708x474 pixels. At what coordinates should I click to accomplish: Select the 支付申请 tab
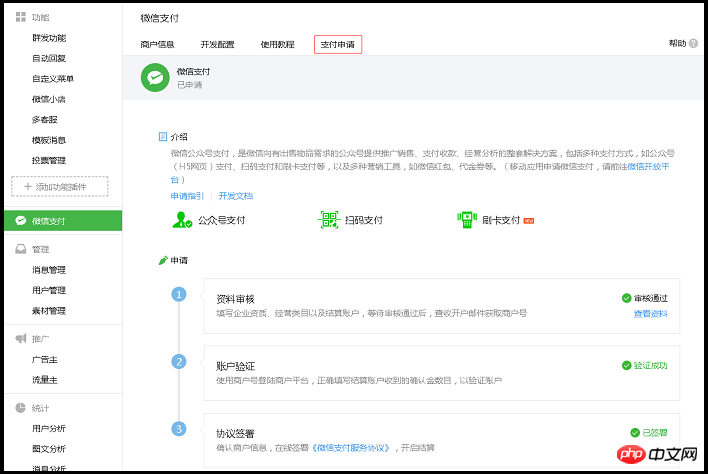338,44
